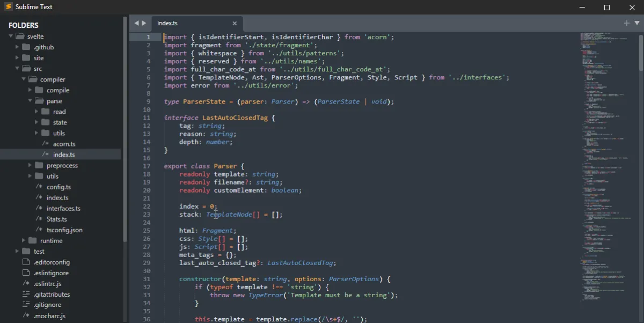Click line number 31 in the gutter

147,278
